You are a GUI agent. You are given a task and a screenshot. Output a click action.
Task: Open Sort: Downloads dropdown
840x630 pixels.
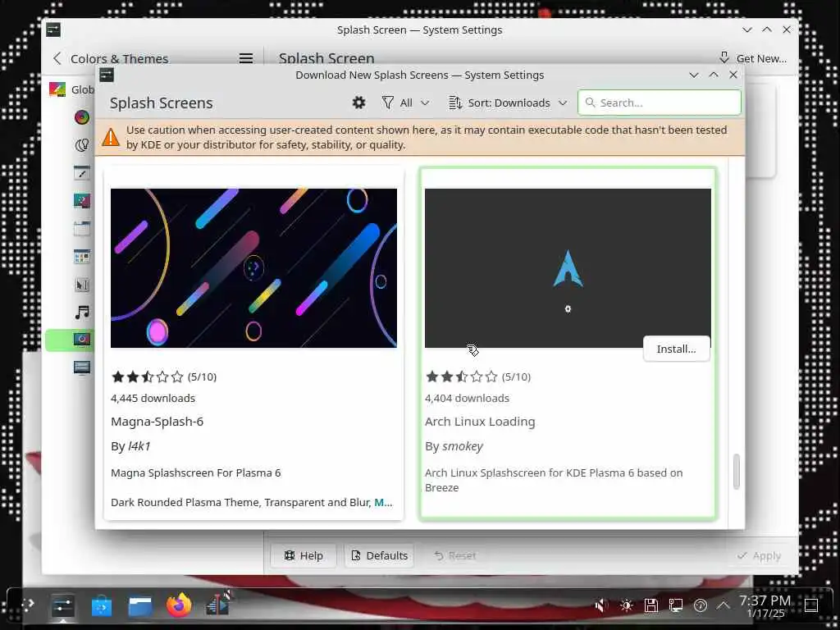[508, 103]
